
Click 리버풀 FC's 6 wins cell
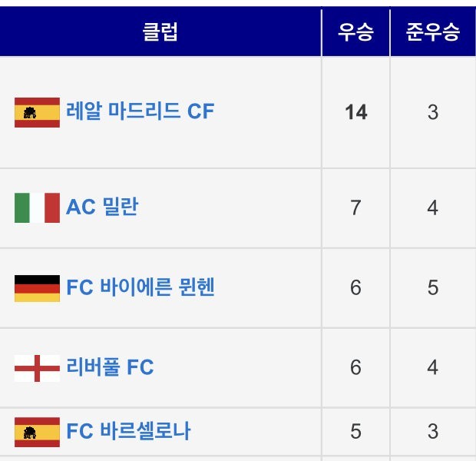(x=355, y=367)
